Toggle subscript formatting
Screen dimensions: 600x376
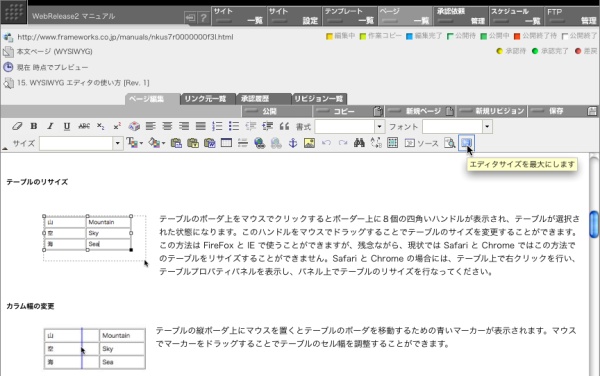click(100, 126)
